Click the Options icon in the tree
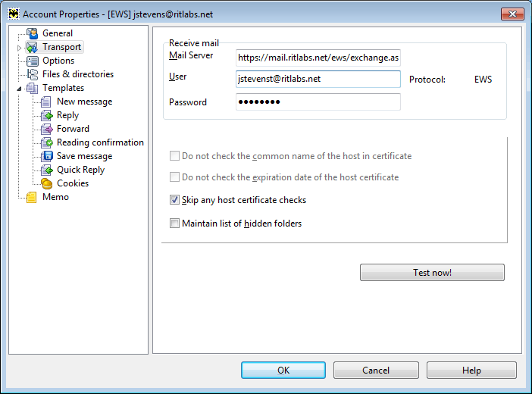This screenshot has width=532, height=394. click(x=32, y=61)
